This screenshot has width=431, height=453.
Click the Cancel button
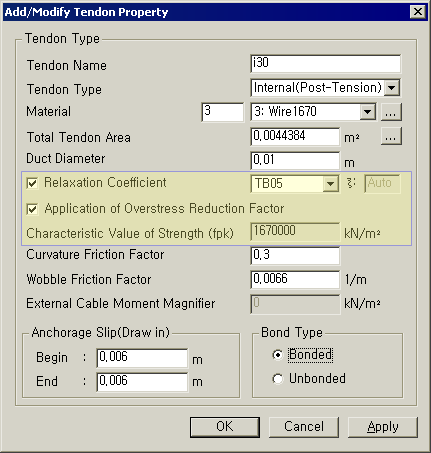(x=304, y=427)
